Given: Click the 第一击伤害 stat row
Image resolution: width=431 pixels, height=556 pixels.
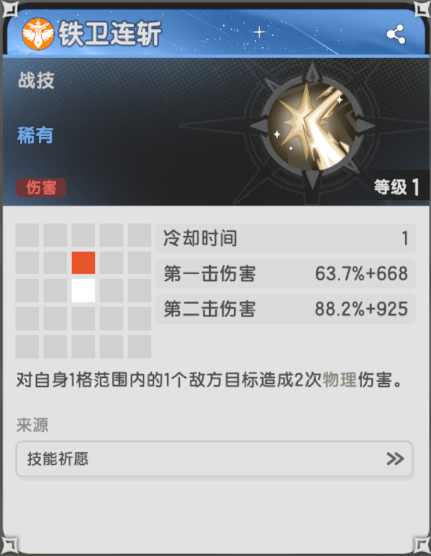Looking at the screenshot, I should (286, 273).
